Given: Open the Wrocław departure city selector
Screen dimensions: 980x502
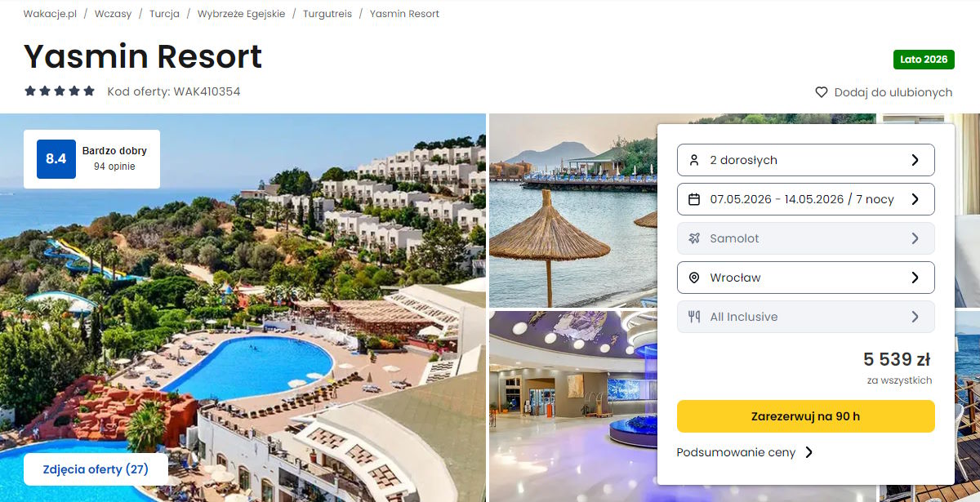Looking at the screenshot, I should (806, 278).
